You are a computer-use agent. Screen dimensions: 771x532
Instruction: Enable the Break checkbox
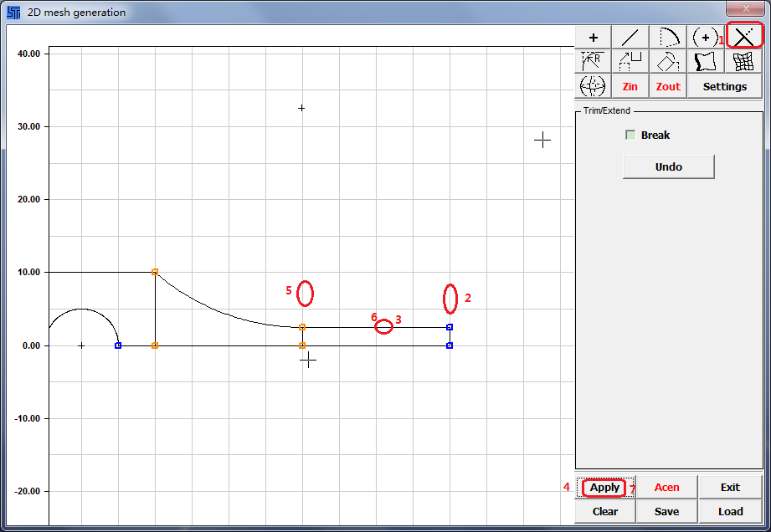click(x=630, y=135)
